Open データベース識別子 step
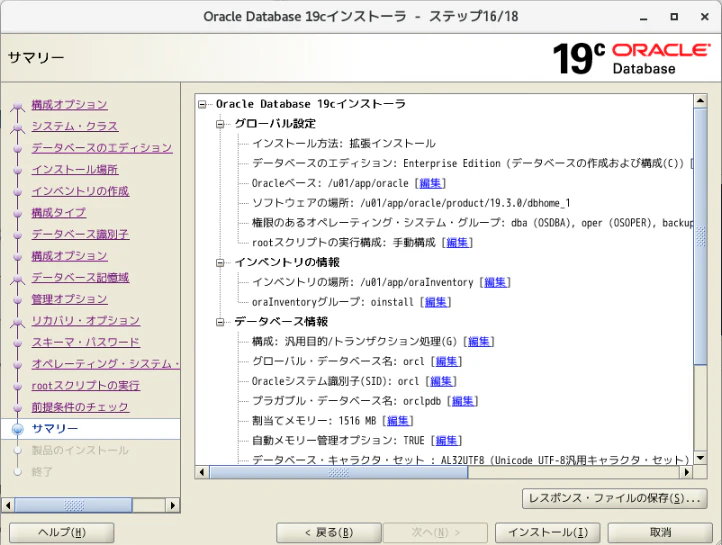The image size is (722, 545). 80,234
